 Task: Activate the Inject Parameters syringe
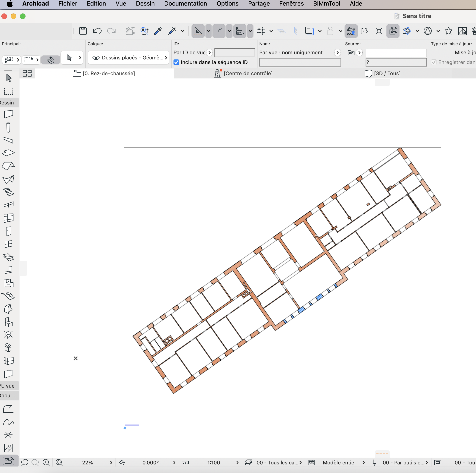pyautogui.click(x=172, y=31)
